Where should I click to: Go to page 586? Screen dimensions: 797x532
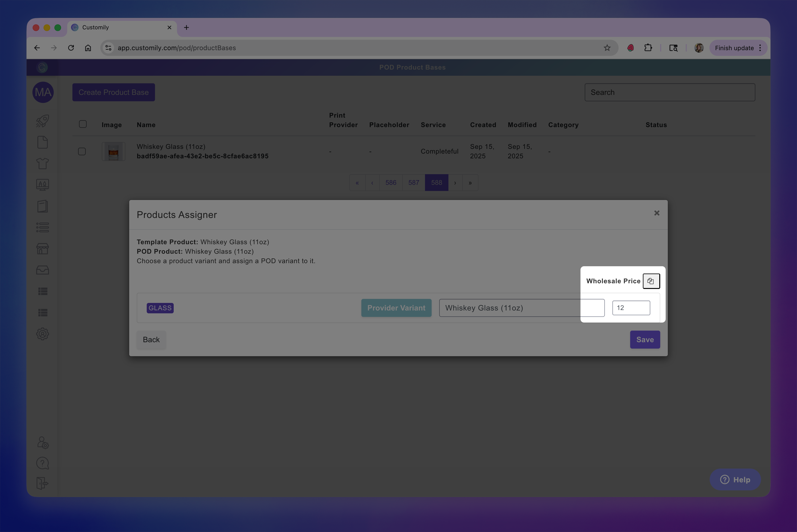390,182
